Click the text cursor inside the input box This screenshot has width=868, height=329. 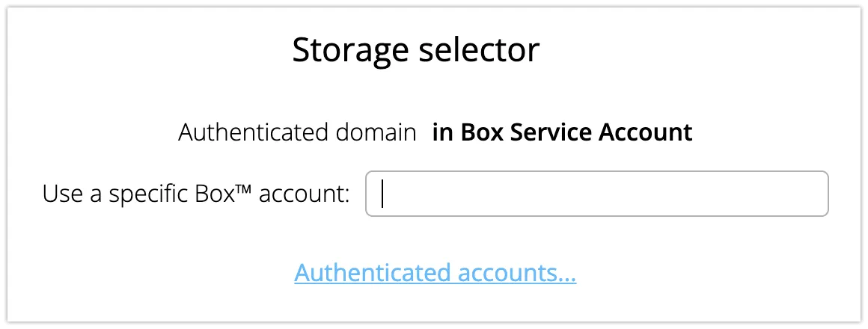382,194
